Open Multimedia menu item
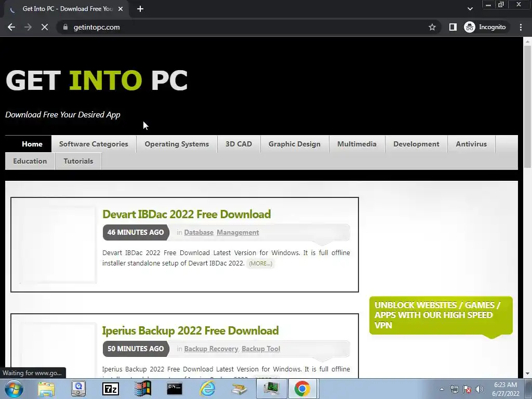 pyautogui.click(x=357, y=144)
